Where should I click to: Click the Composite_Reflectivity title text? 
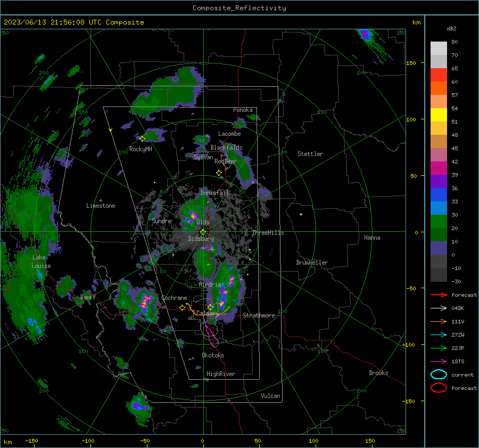[x=240, y=8]
